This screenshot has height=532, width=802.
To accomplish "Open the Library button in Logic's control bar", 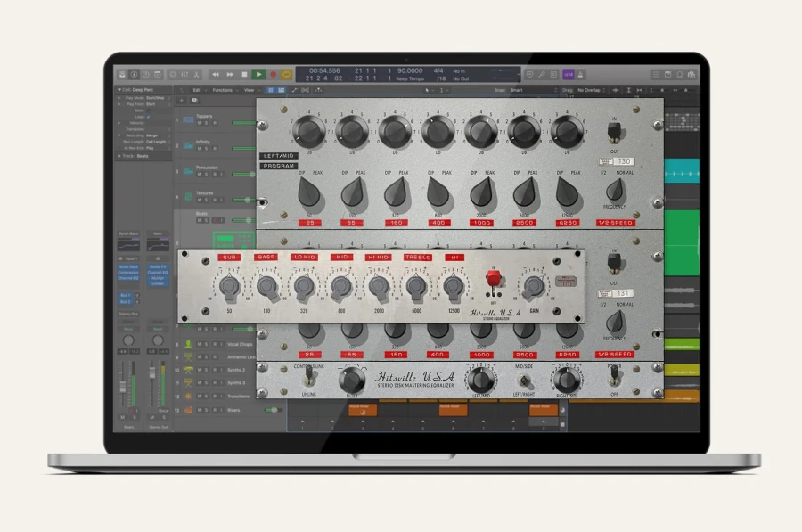I will (x=122, y=75).
